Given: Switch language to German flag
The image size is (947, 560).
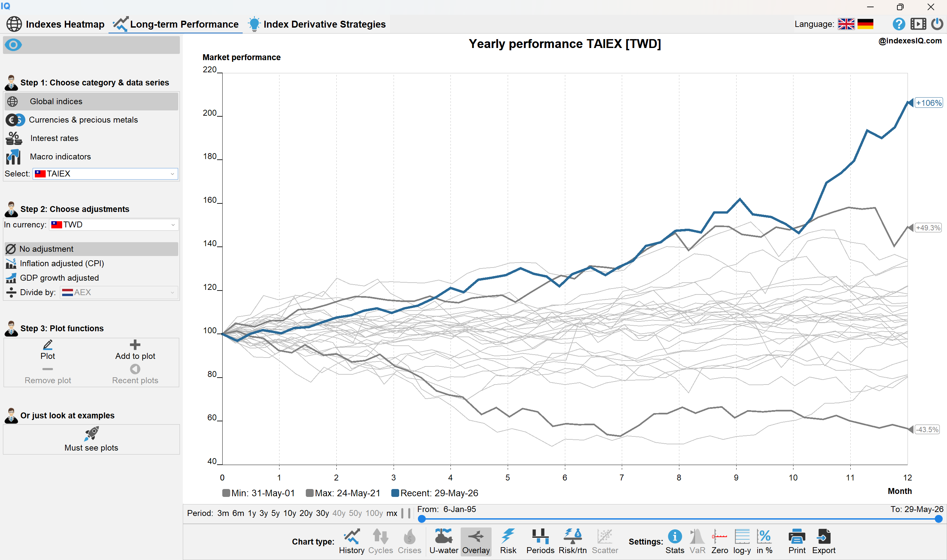Looking at the screenshot, I should coord(865,24).
